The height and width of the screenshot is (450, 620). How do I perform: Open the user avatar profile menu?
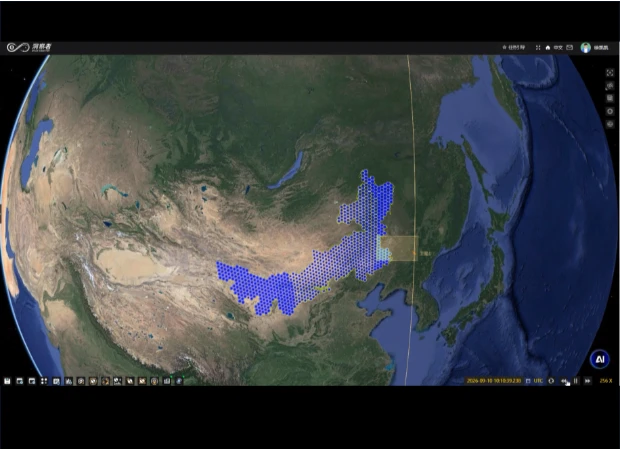coord(586,47)
